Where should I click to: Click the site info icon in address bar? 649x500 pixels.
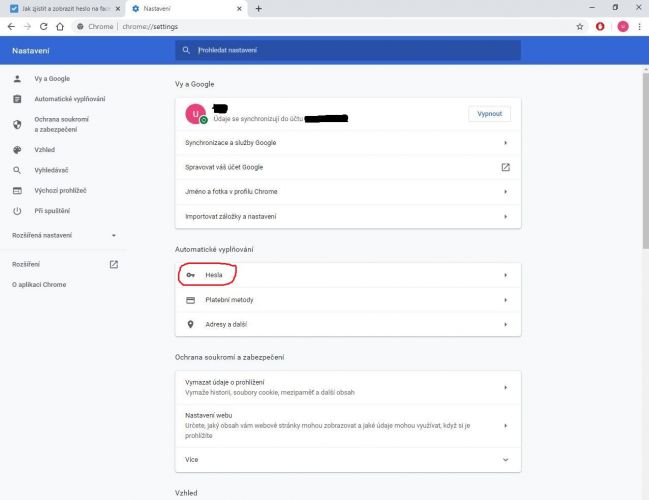(x=80, y=26)
